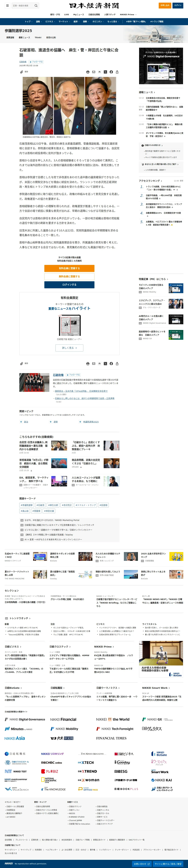Click the 有料会員に登録する button

click(69, 268)
